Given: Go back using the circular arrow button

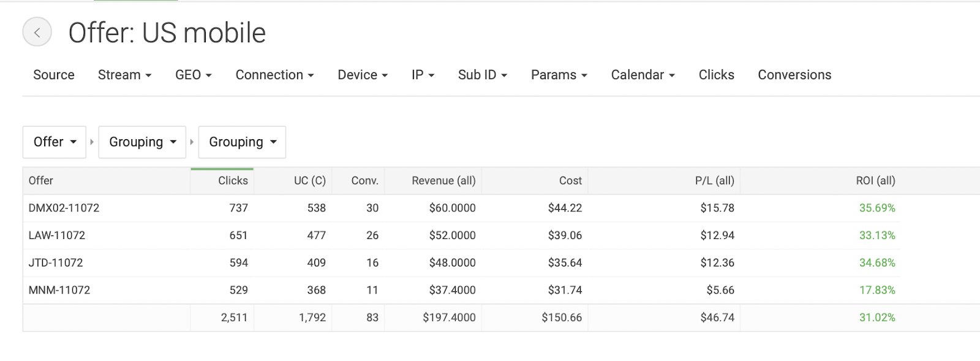Looking at the screenshot, I should 37,32.
